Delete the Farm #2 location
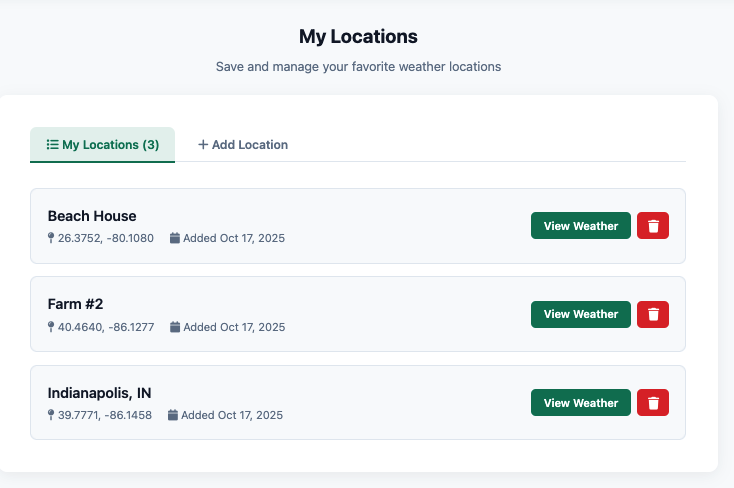The width and height of the screenshot is (734, 488). (x=653, y=314)
